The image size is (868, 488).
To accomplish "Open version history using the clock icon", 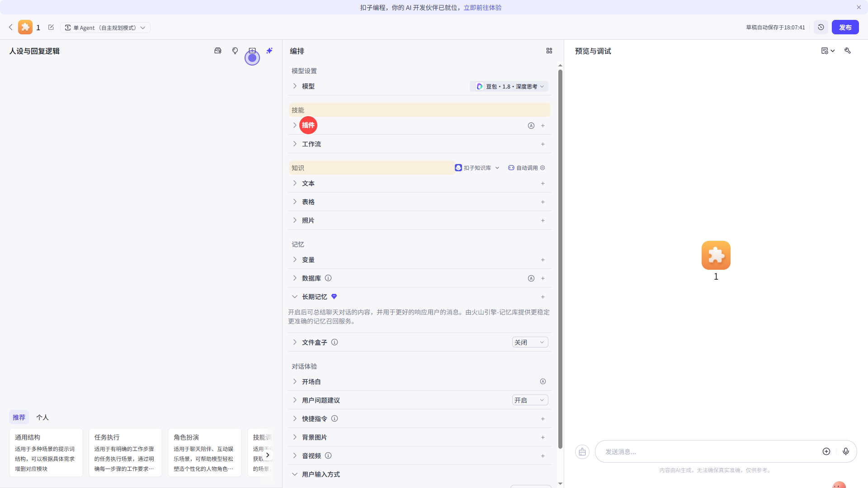I will 821,27.
